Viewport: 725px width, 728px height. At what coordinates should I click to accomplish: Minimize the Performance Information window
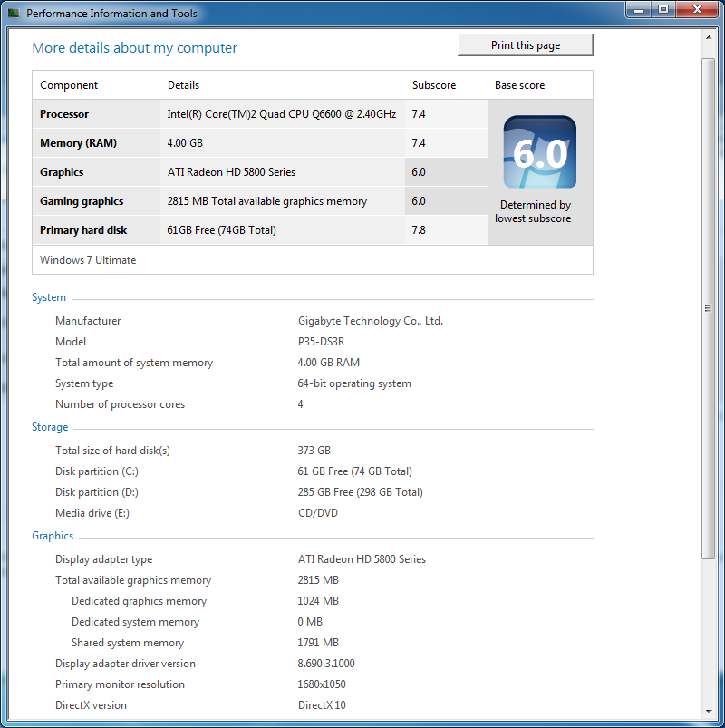point(638,10)
